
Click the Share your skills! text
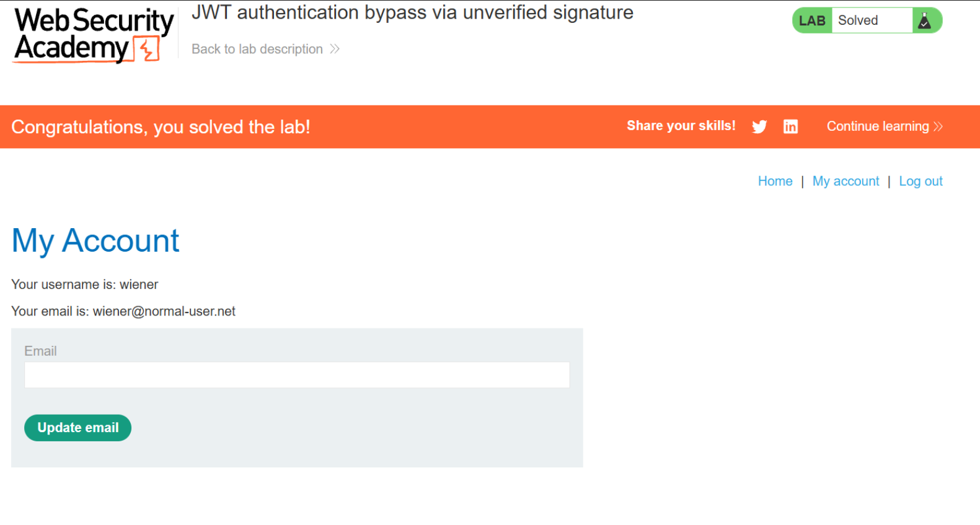tap(681, 126)
